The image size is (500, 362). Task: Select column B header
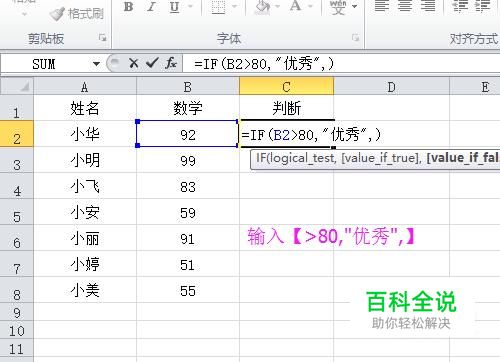(x=188, y=87)
